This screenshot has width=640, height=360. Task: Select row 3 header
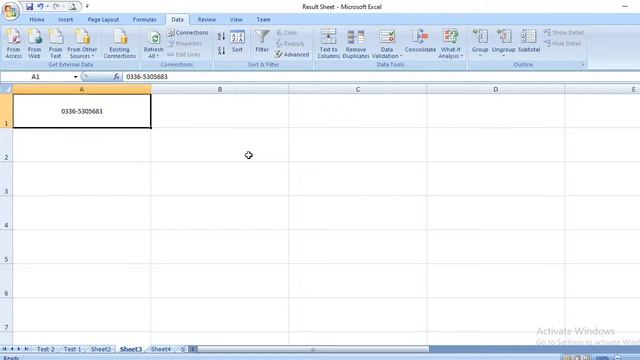coord(6,179)
